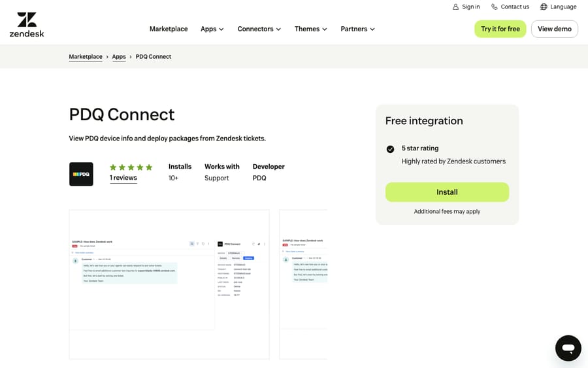Viewport: 588px width, 368px height.
Task: Expand the Partners dropdown menu
Action: pyautogui.click(x=357, y=29)
